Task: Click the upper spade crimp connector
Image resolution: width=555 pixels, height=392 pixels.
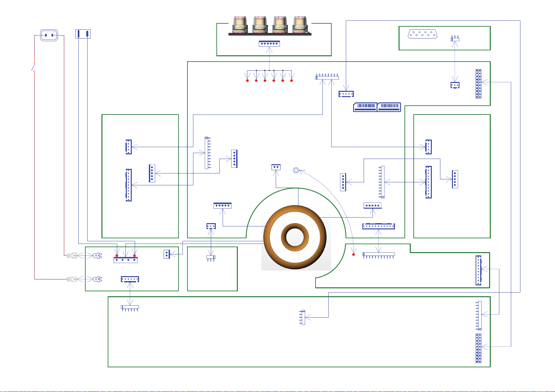Action: 72,255
